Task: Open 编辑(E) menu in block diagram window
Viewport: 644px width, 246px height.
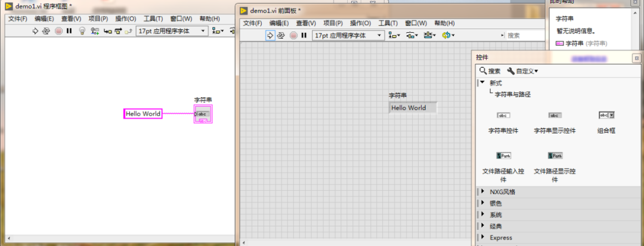Action: (x=44, y=19)
